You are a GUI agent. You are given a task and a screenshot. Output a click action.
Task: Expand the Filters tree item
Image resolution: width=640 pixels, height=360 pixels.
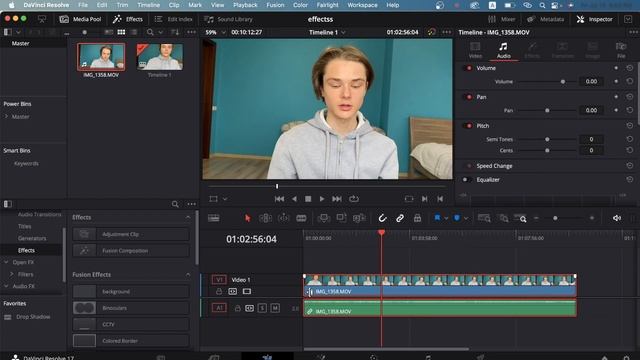(11, 274)
